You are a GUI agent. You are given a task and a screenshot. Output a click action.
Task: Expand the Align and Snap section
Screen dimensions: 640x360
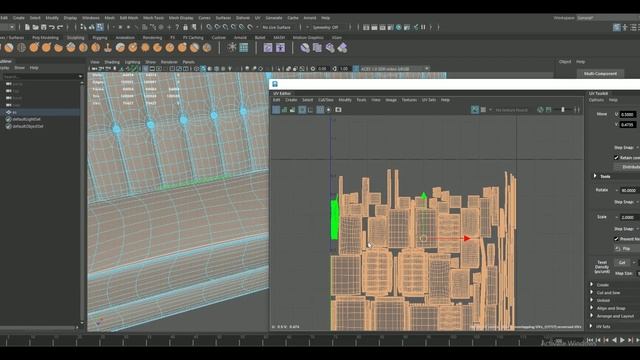click(x=591, y=308)
